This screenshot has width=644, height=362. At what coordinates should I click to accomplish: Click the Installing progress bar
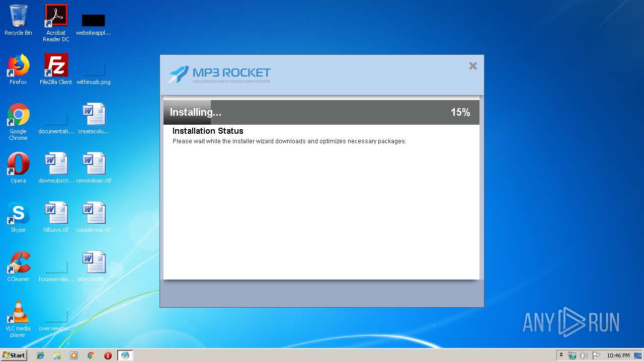pyautogui.click(x=321, y=112)
